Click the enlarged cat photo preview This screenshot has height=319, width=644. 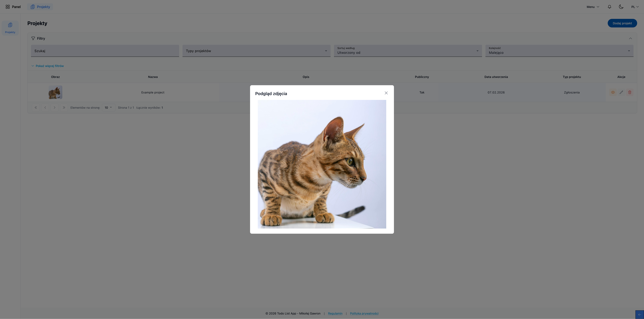point(322,164)
